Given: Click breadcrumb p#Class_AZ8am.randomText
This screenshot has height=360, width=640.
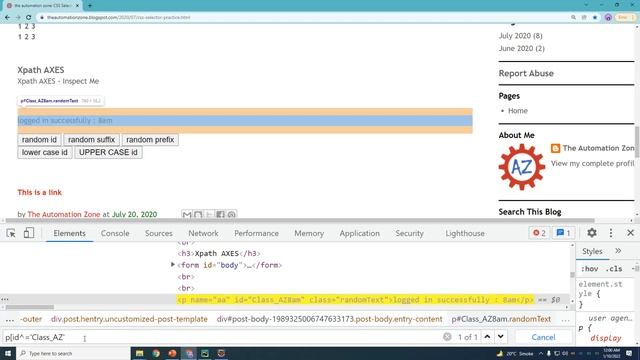Looking at the screenshot, I should [x=501, y=319].
